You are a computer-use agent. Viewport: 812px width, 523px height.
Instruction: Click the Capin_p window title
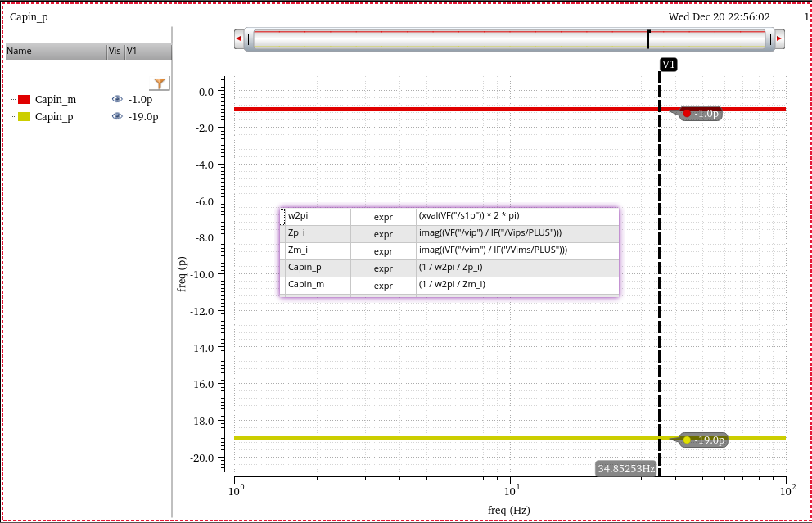pos(29,16)
